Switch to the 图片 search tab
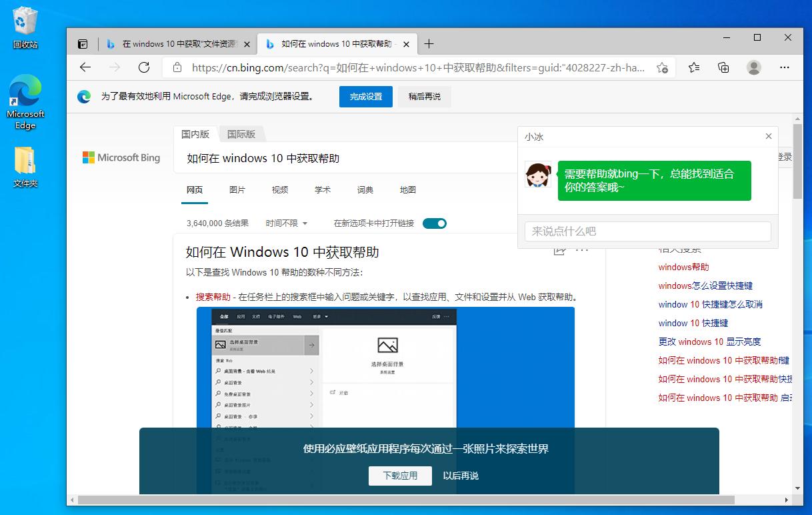This screenshot has width=812, height=515. tap(237, 189)
